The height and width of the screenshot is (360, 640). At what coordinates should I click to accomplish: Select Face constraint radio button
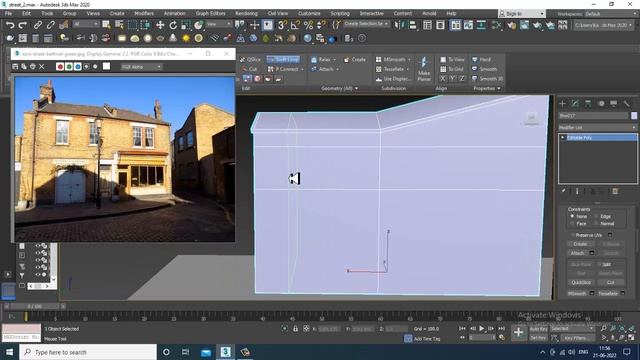(x=572, y=224)
